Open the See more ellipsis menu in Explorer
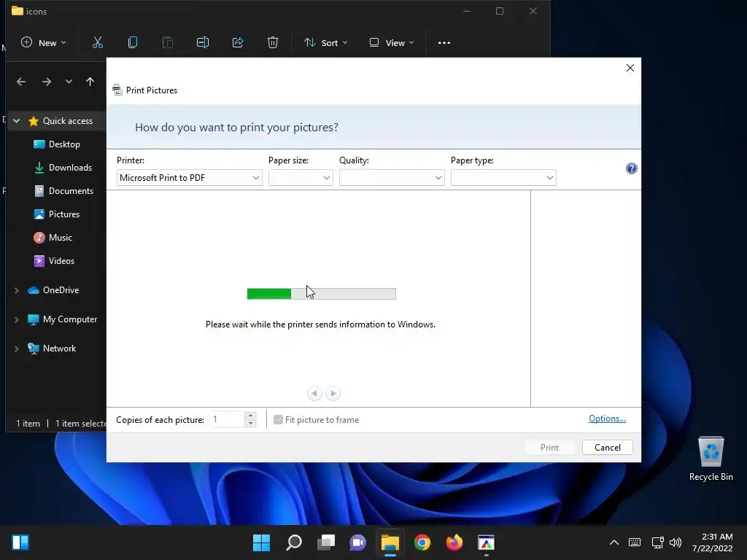This screenshot has height=560, width=747. click(444, 43)
